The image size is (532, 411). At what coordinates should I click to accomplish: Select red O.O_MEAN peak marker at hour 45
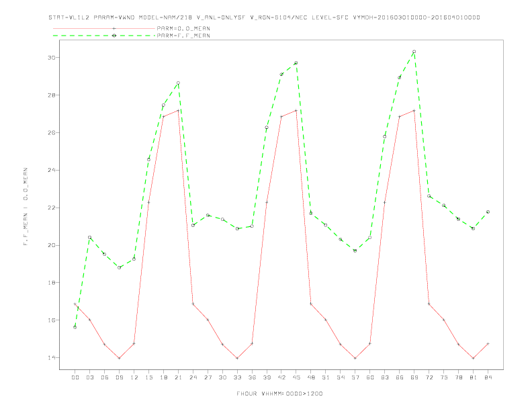tap(296, 111)
